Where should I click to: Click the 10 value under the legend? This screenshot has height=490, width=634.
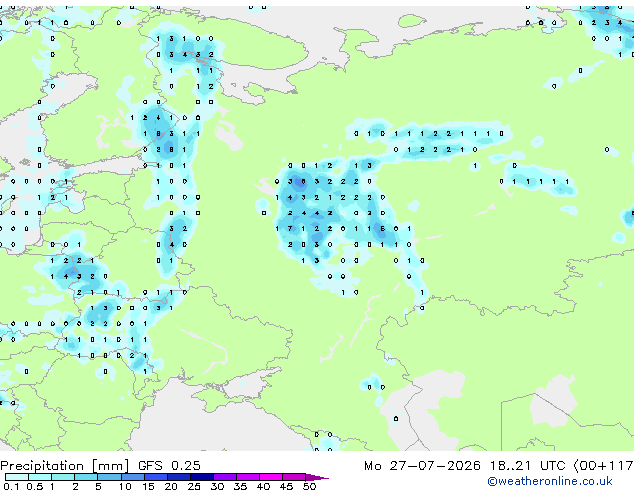click(x=125, y=486)
